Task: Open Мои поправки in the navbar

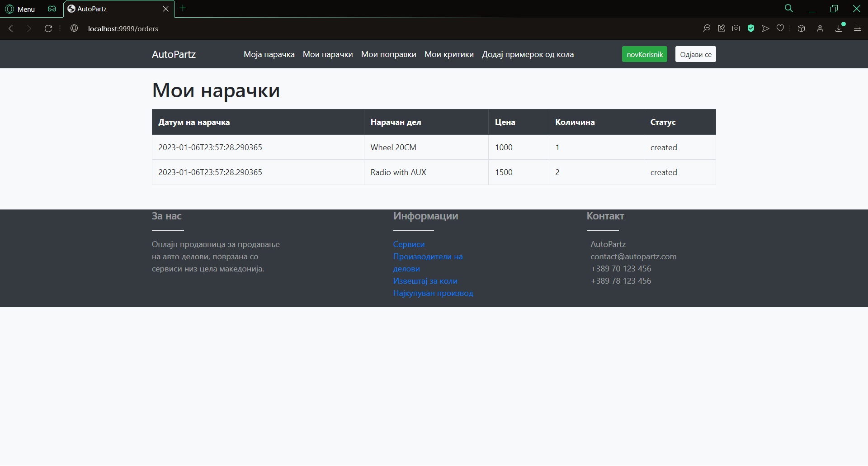Action: (388, 54)
